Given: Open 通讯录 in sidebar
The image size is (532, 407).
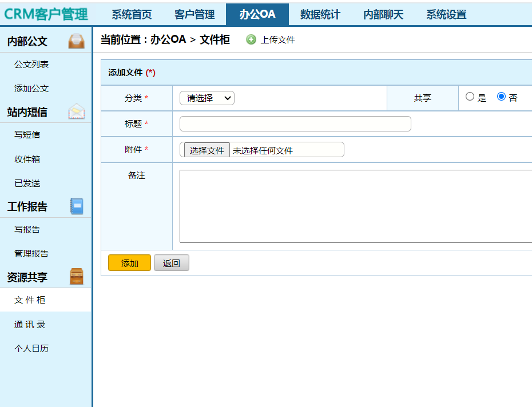Looking at the screenshot, I should 30,325.
